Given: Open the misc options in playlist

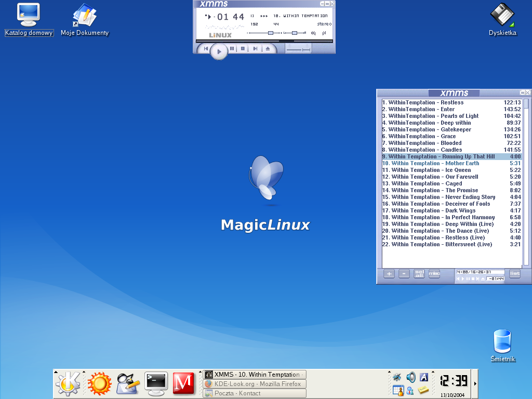Looking at the screenshot, I should tap(434, 273).
